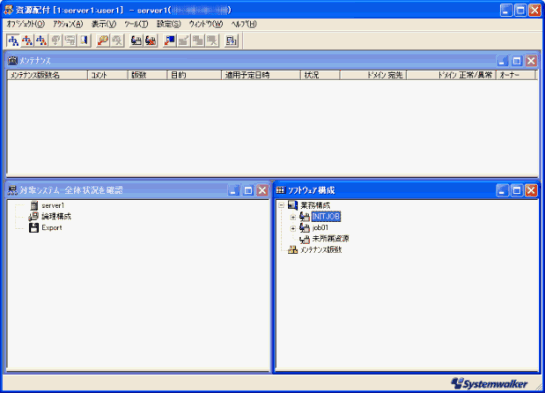The width and height of the screenshot is (545, 393).
Task: Click the blue square with red arrow toolbar icon
Action: point(170,41)
